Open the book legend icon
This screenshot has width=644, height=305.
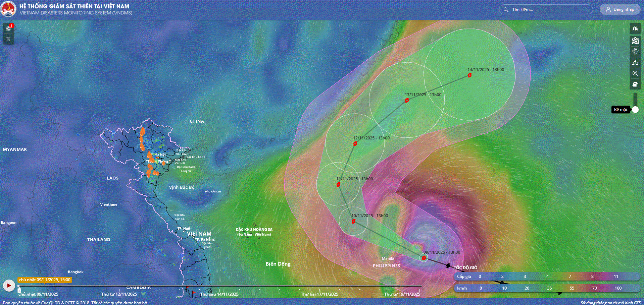point(635,84)
